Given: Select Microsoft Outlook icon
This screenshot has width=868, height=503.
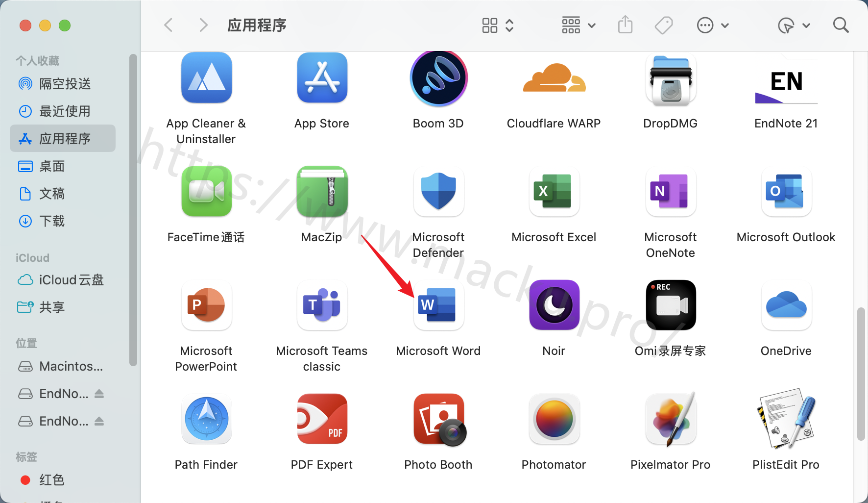Looking at the screenshot, I should point(786,191).
